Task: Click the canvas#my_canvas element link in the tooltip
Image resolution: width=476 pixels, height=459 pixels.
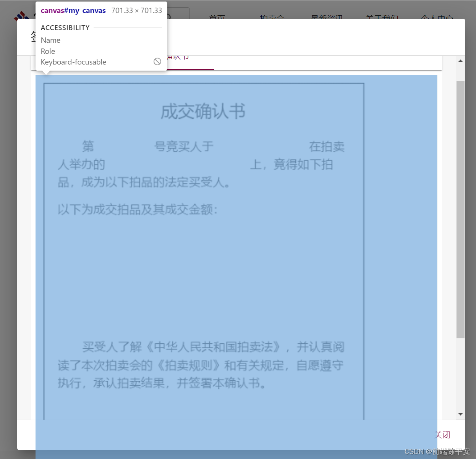Action: tap(73, 10)
